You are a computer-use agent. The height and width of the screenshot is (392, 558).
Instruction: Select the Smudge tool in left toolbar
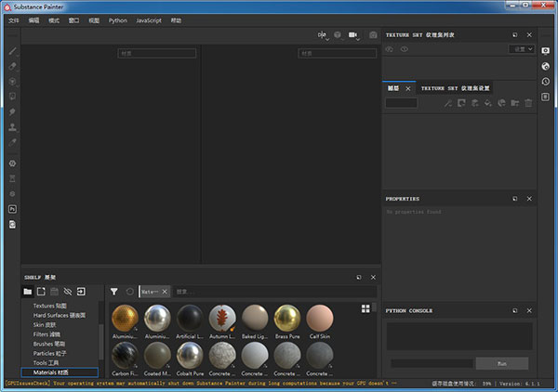pyautogui.click(x=13, y=111)
